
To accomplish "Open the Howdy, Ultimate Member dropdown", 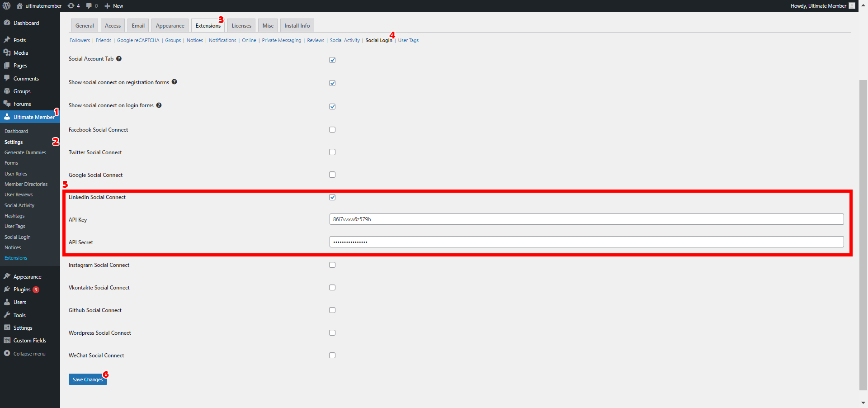I will tap(818, 6).
